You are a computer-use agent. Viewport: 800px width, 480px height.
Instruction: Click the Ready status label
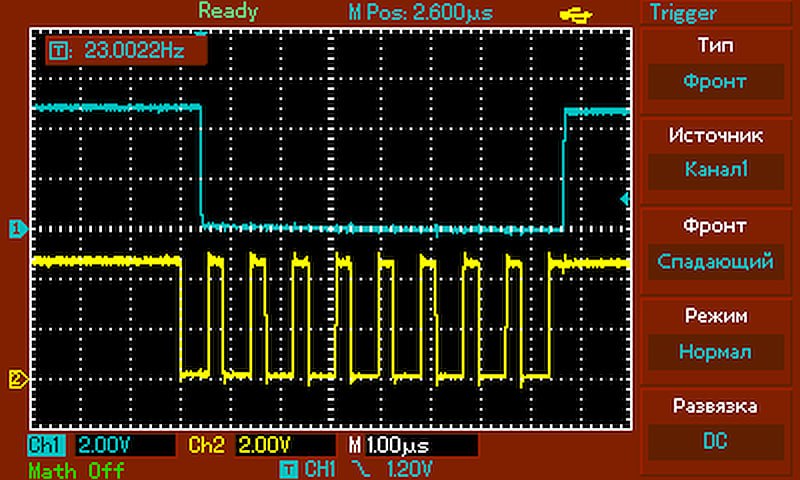pos(227,12)
